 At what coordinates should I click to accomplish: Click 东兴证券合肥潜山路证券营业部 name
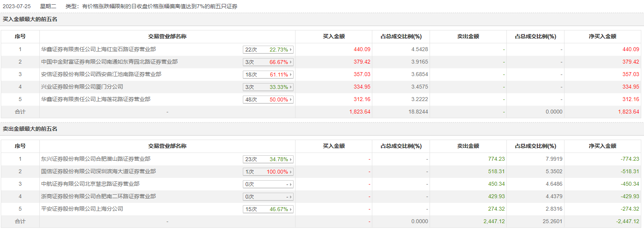pos(96,159)
